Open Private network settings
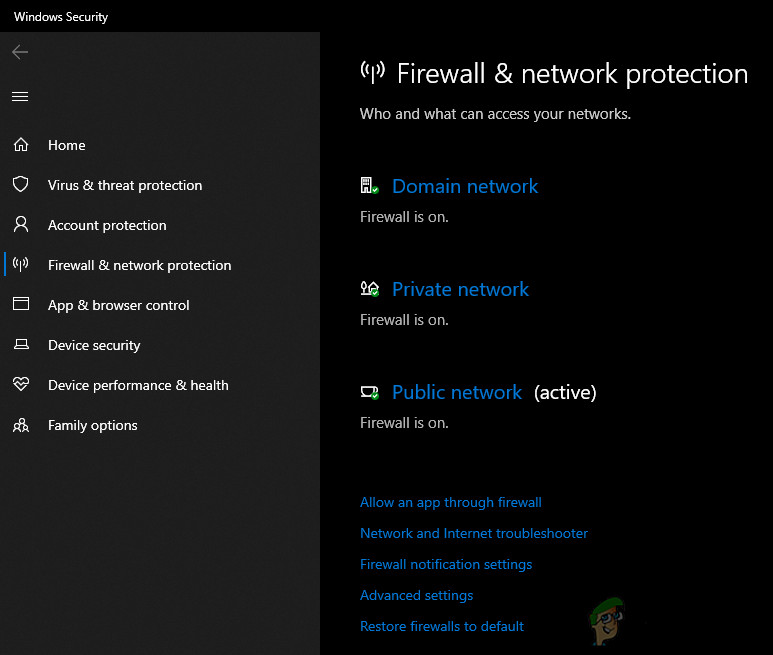 460,289
